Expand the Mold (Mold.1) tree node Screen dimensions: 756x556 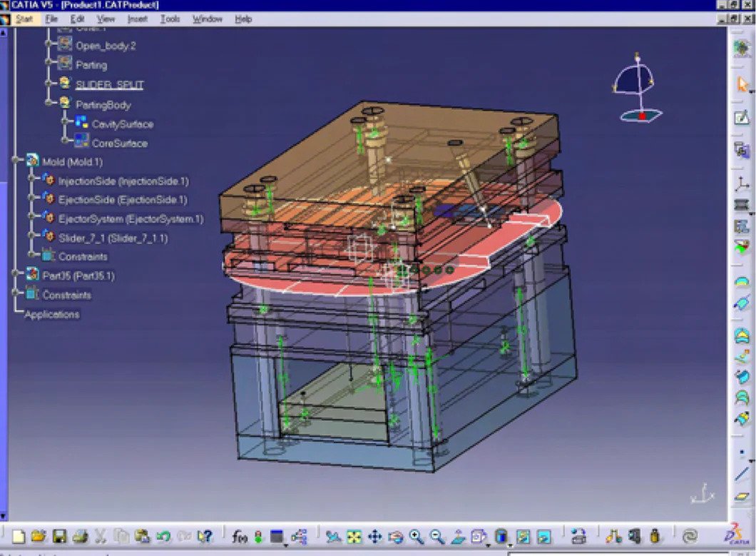click(15, 160)
